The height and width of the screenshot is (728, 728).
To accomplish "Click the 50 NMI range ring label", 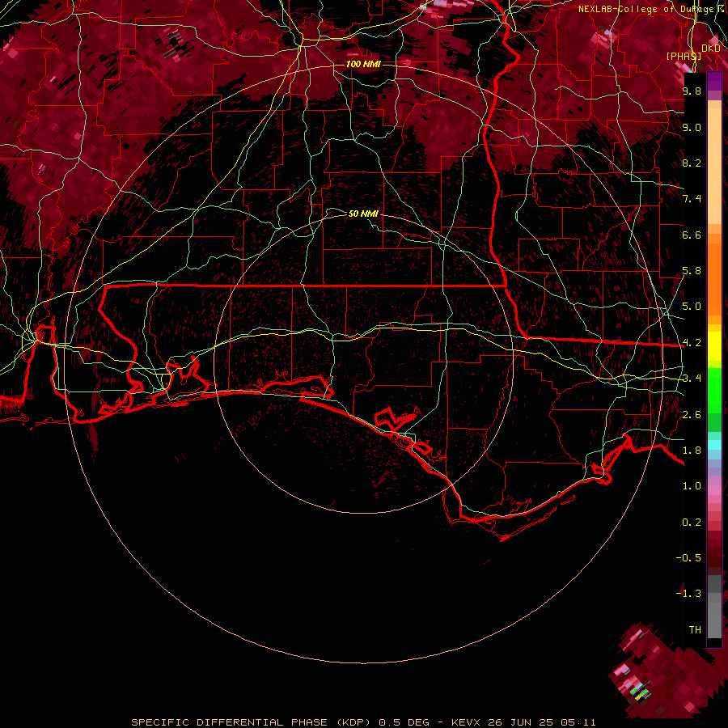I will coord(363,214).
